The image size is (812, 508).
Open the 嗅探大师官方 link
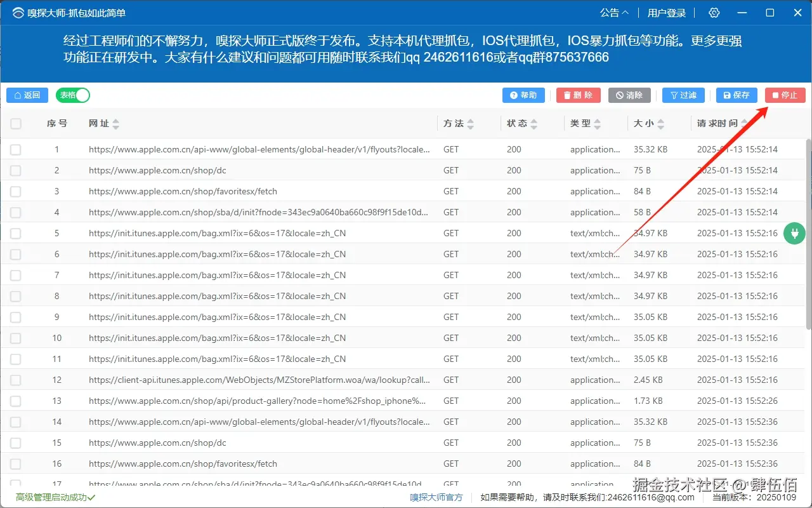436,497
